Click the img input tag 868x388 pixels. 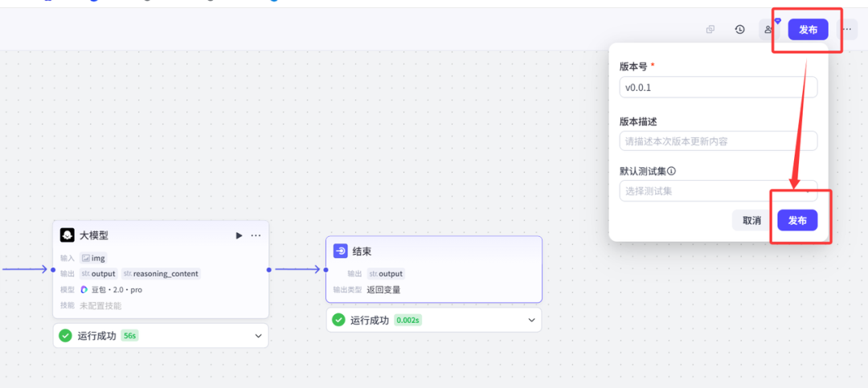(x=93, y=258)
